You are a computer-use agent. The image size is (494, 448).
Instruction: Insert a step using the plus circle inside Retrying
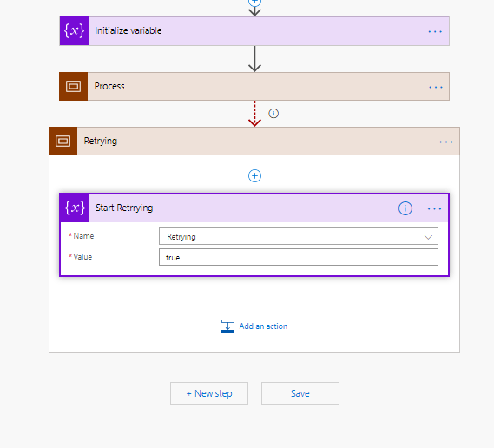[x=254, y=175]
